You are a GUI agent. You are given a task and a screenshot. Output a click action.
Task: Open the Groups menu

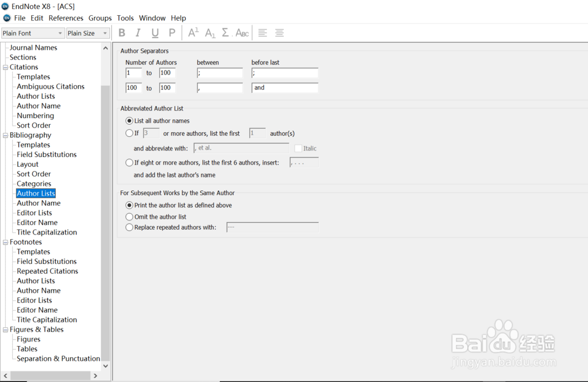(x=100, y=18)
